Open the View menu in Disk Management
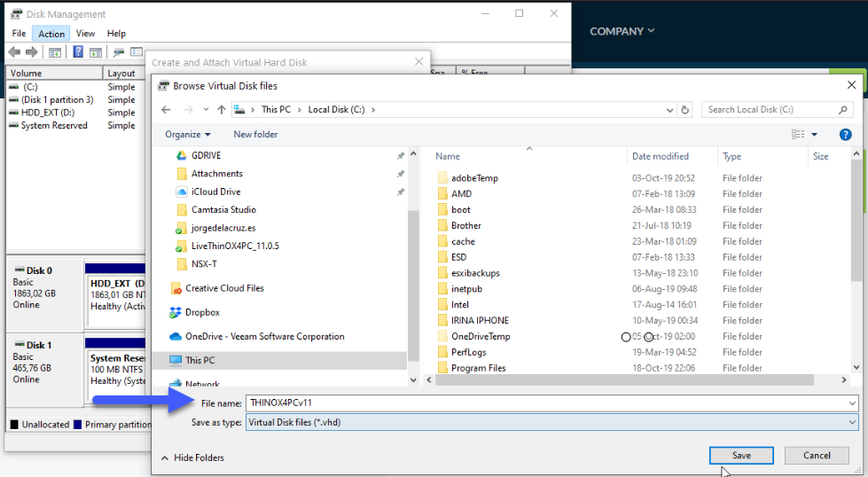Screen dimensions: 868x477 coord(85,33)
